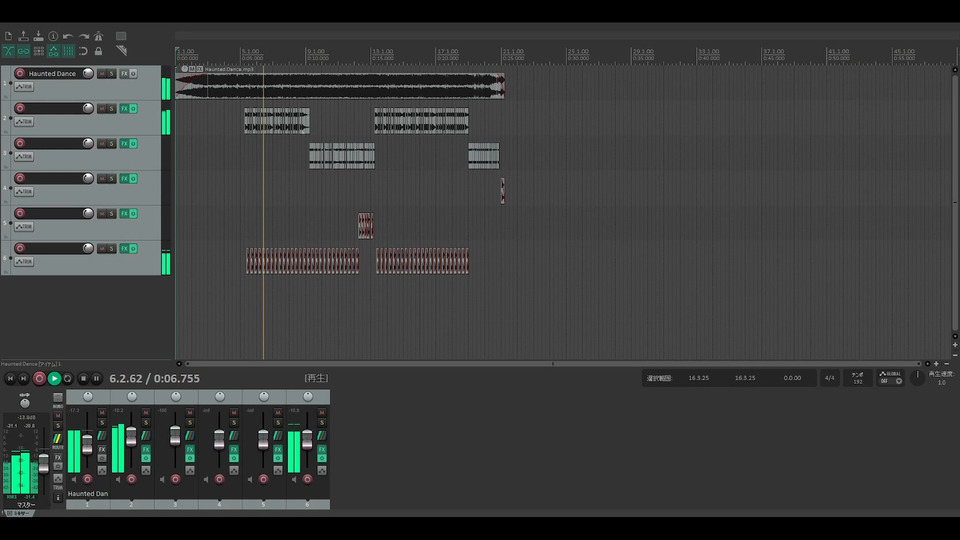The image size is (960, 540).
Task: Click the 4/4 time signature field
Action: coord(829,378)
